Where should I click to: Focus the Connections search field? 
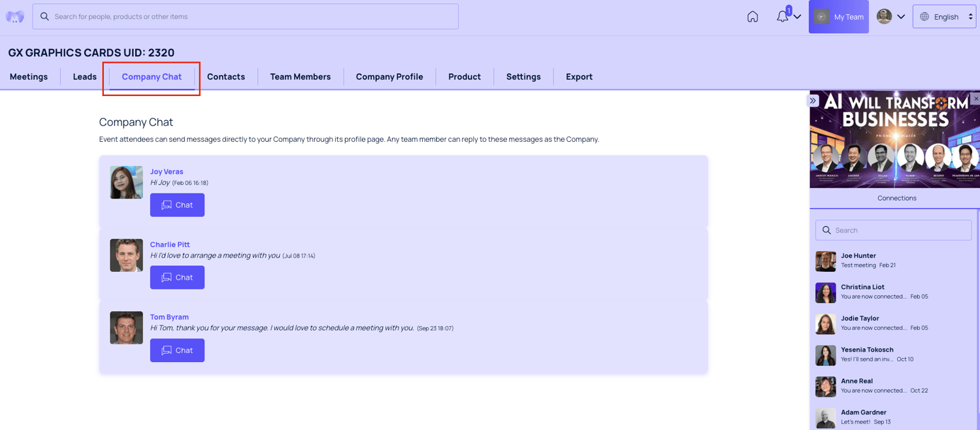pos(893,230)
